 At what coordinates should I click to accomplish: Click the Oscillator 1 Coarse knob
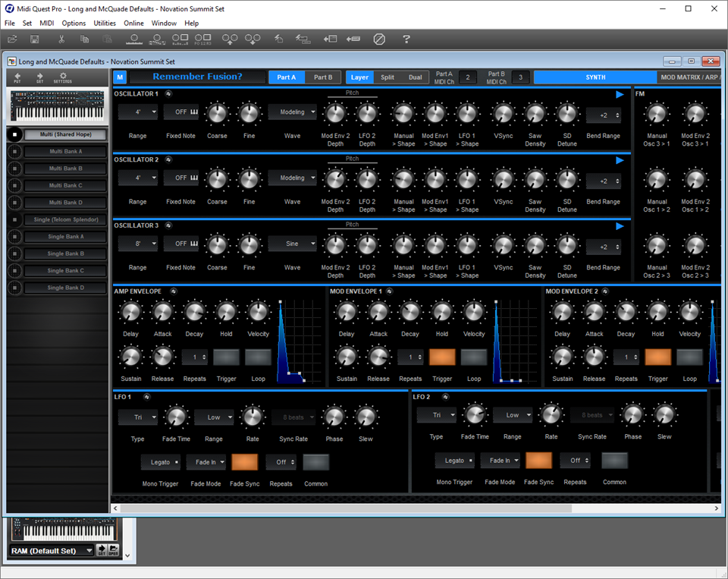tap(217, 114)
